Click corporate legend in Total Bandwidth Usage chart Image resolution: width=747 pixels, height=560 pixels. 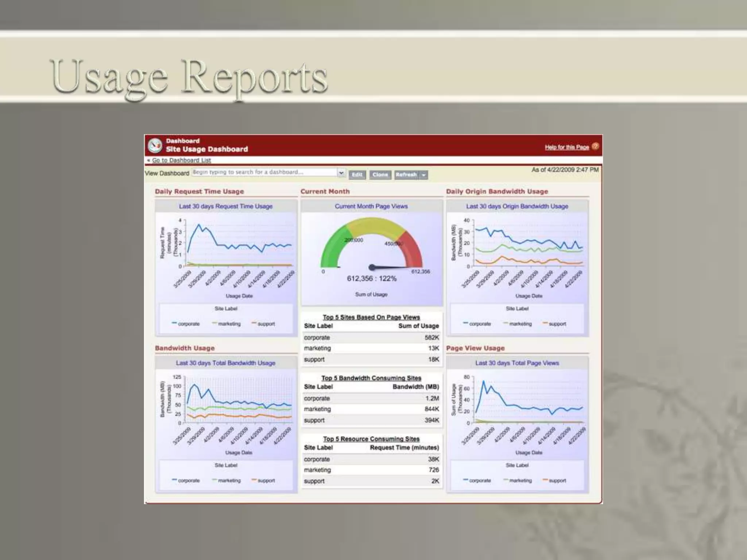186,481
